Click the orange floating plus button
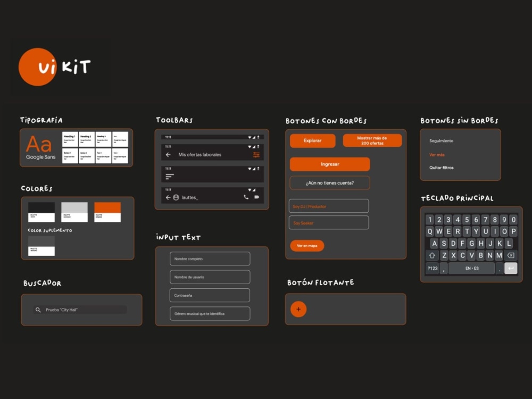This screenshot has width=532, height=399. 298,309
